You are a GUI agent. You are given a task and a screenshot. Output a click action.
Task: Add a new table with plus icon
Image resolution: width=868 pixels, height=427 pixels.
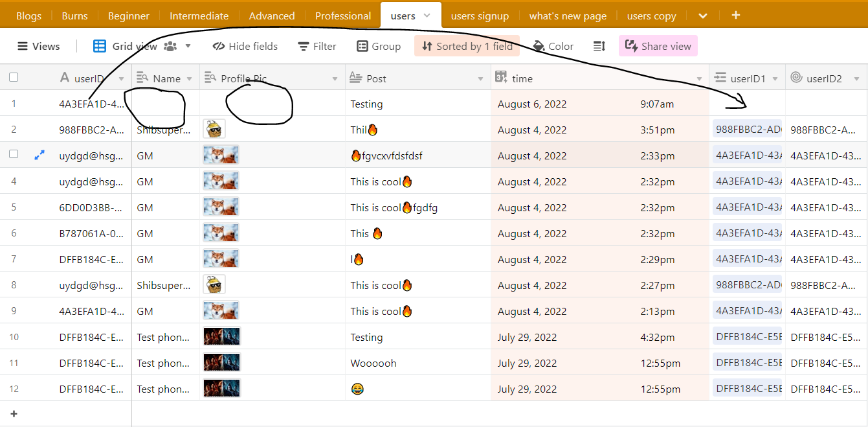click(x=736, y=16)
